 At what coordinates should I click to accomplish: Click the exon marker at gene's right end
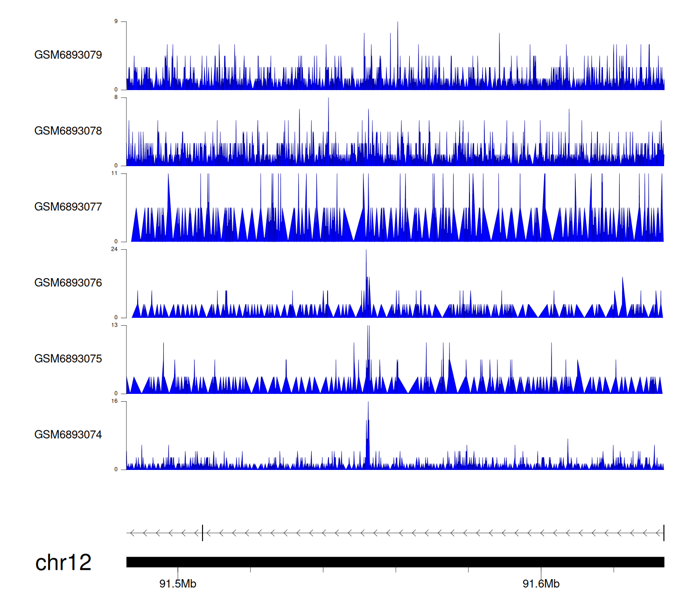tap(664, 533)
